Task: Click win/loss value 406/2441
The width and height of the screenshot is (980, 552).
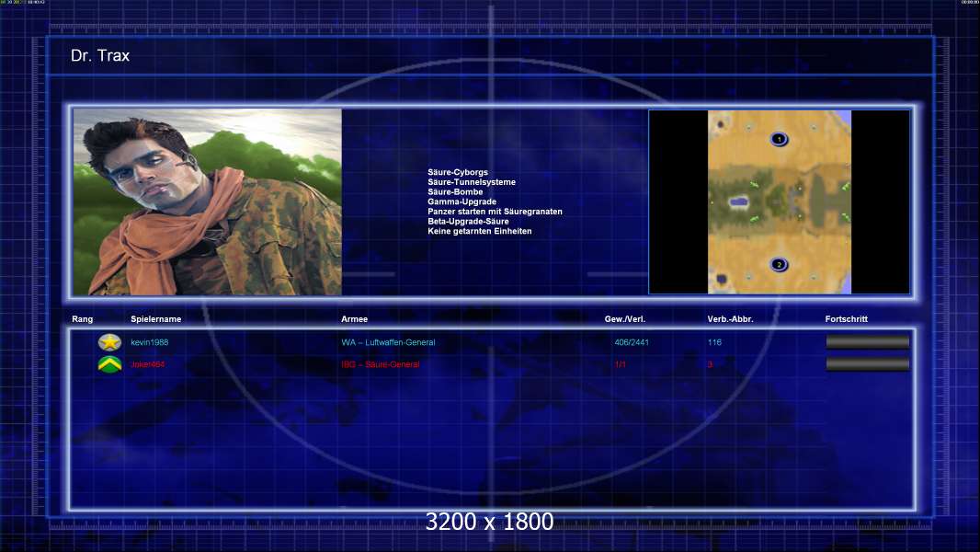Action: (632, 342)
